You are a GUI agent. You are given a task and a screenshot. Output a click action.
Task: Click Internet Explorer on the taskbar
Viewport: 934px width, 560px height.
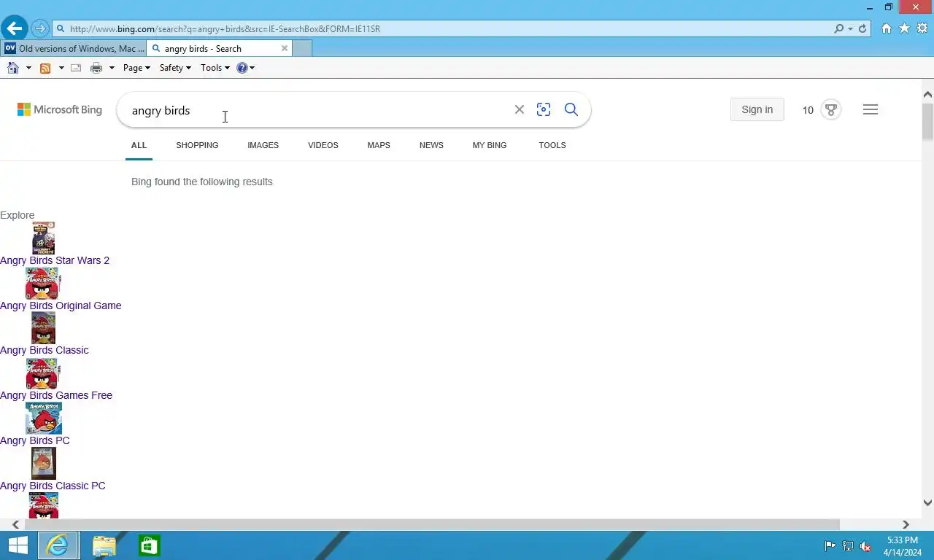pos(58,545)
